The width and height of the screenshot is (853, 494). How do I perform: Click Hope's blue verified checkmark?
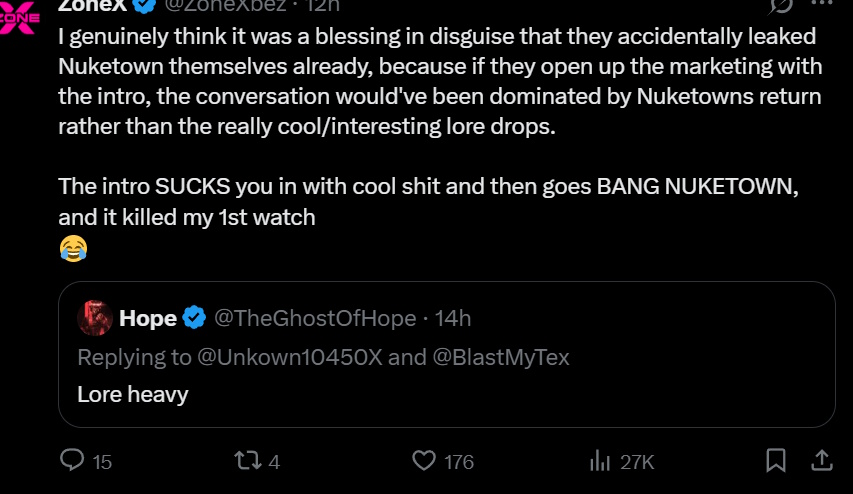tap(194, 318)
